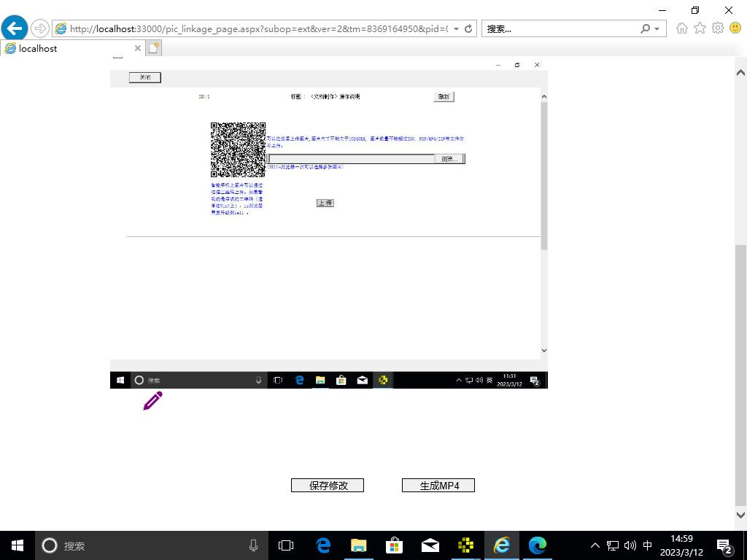Click the smiley feedback icon
Screen dimensions: 747x560
point(735,28)
